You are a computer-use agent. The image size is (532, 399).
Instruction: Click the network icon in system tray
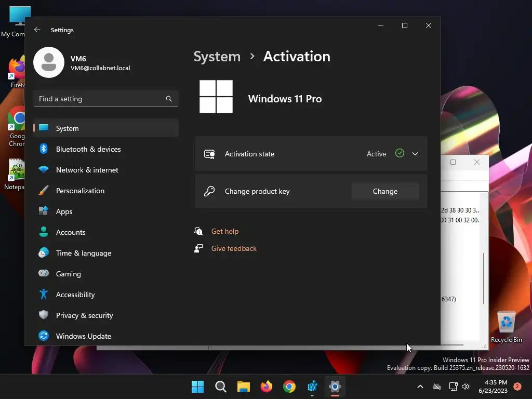[x=453, y=387]
